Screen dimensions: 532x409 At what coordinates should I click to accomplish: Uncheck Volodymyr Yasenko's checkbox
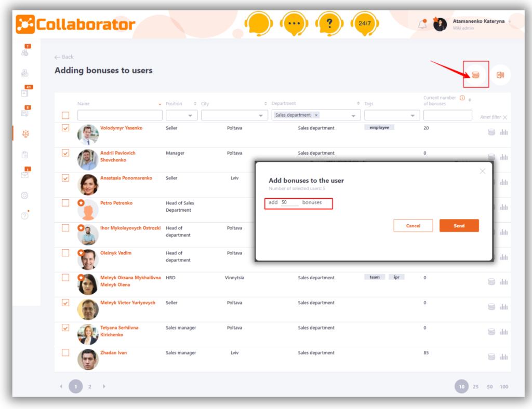pyautogui.click(x=65, y=128)
